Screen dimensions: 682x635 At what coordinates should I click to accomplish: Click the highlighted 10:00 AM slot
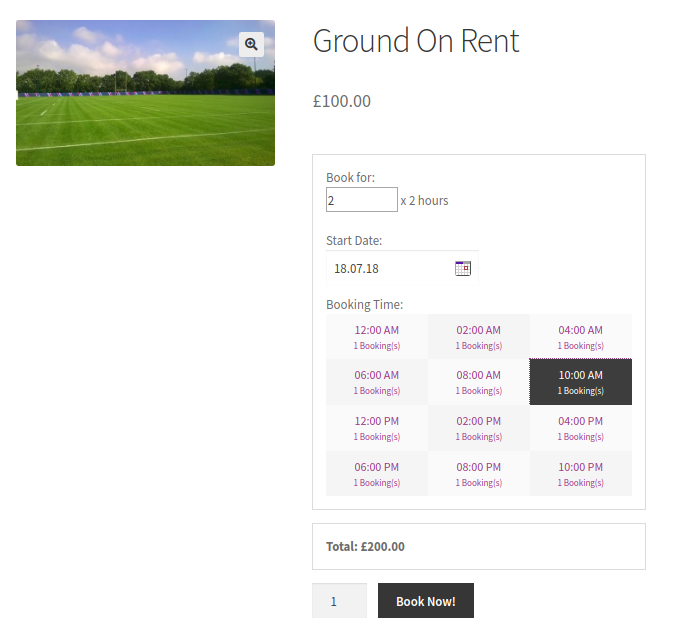coord(581,382)
